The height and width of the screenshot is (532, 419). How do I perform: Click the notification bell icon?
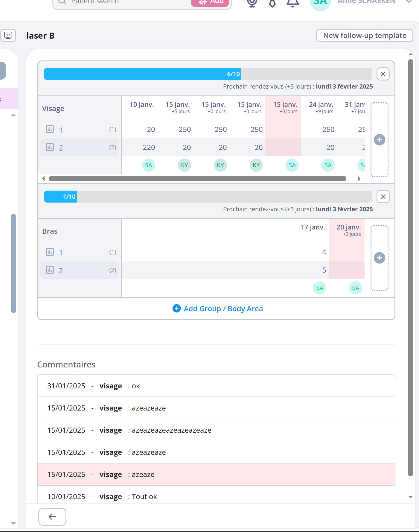292,3
